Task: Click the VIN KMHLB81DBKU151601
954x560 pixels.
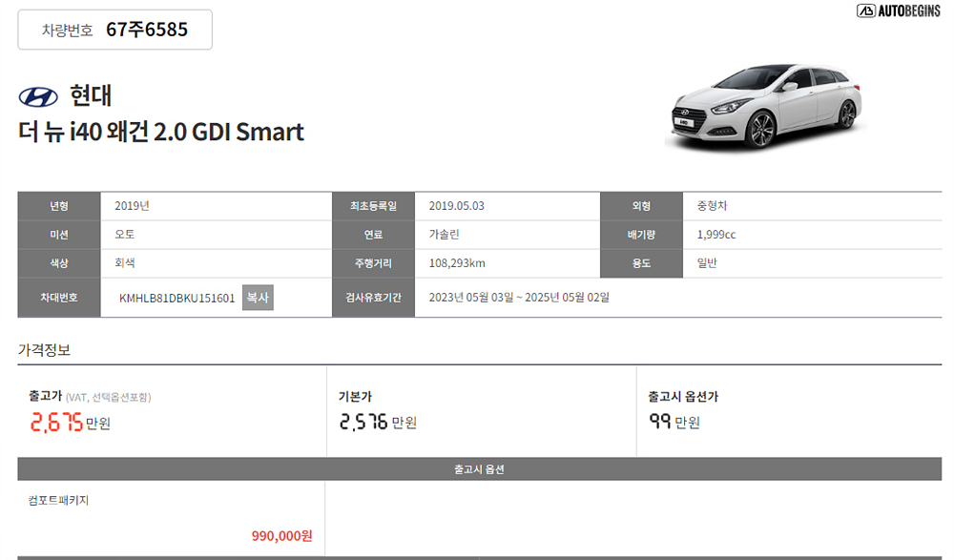Action: tap(176, 299)
